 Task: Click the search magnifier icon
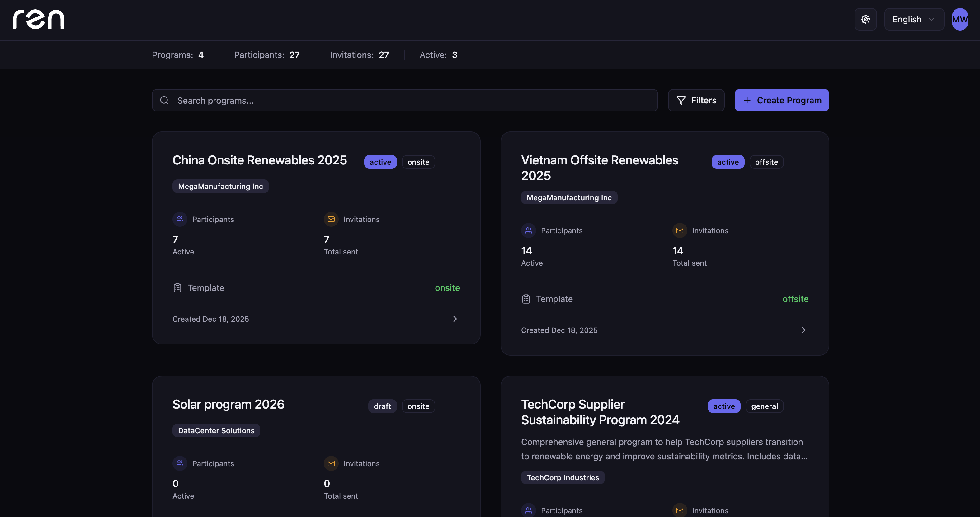pos(164,101)
